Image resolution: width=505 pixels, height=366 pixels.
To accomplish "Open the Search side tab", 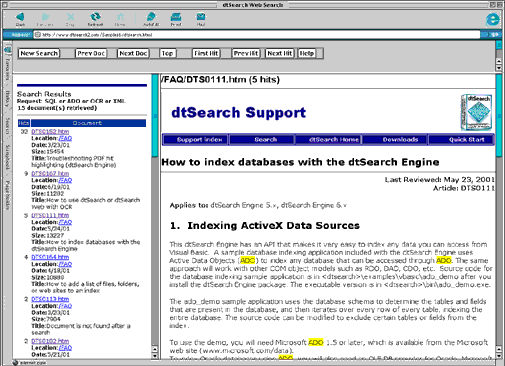I will (7, 126).
